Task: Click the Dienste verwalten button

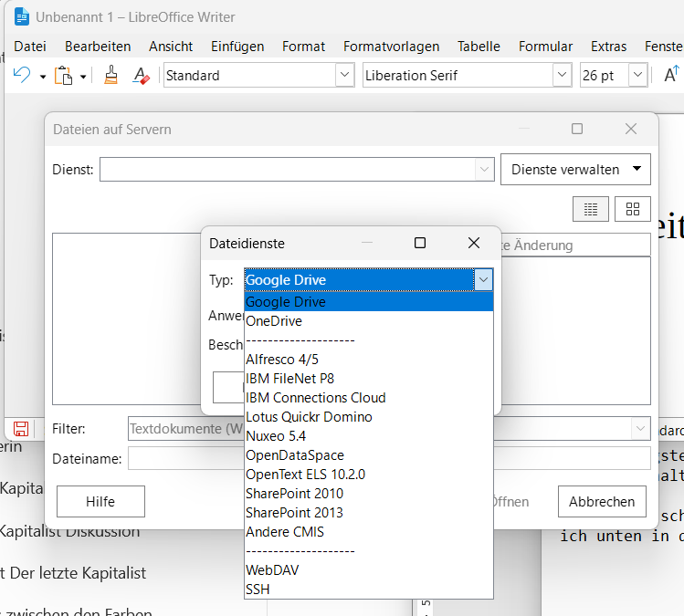Action: pyautogui.click(x=575, y=169)
